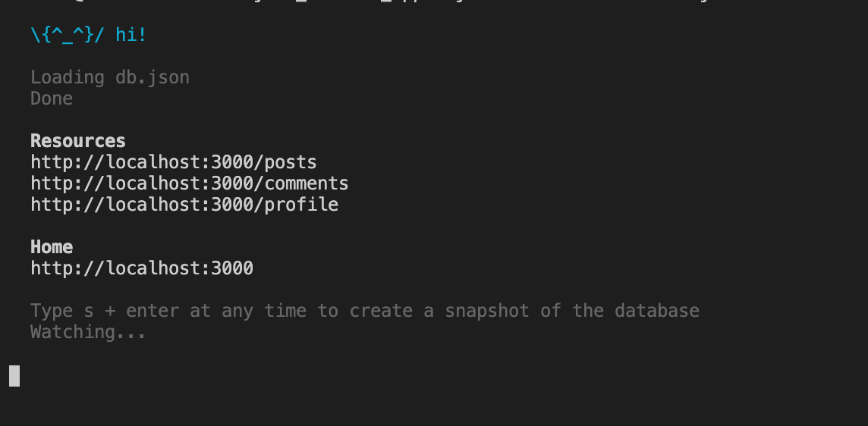Click the "Watching..." status line
The height and width of the screenshot is (426, 868).
88,332
